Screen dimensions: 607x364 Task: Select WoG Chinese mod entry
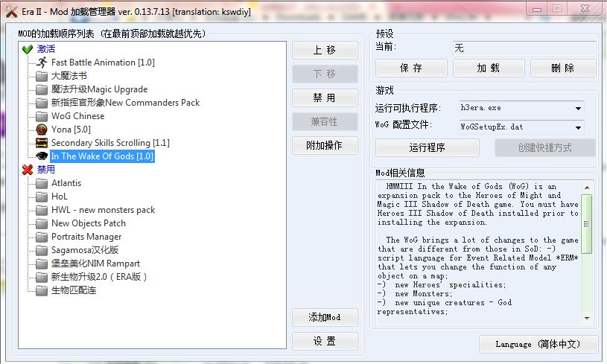77,116
